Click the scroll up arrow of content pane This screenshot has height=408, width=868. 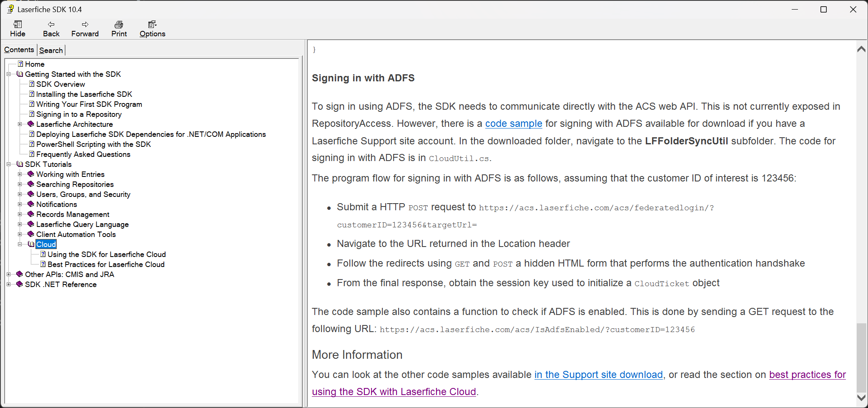coord(861,49)
